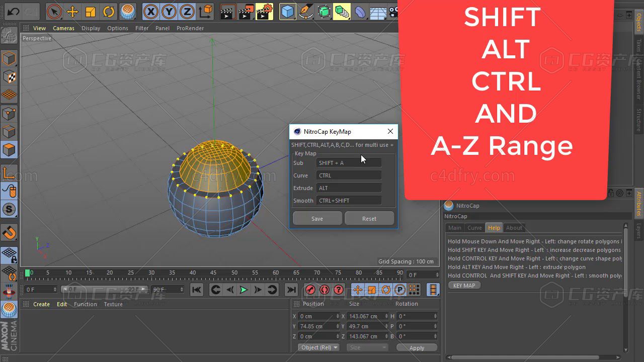Click the NitroCap sphere icon in top toolbar
This screenshot has height=362, width=644.
click(x=128, y=11)
